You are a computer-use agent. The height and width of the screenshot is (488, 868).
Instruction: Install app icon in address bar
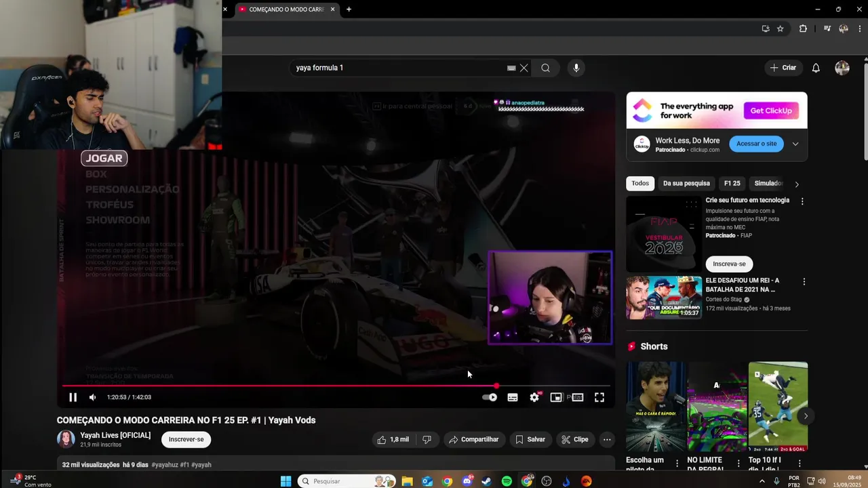point(766,28)
